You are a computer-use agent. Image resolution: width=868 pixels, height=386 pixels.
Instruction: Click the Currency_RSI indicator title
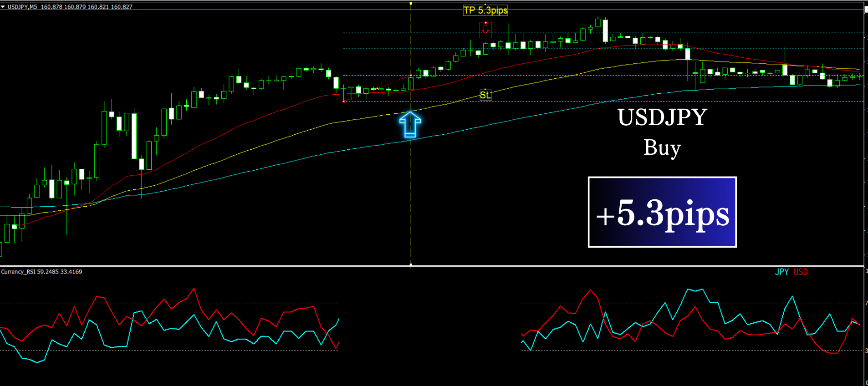(41, 272)
